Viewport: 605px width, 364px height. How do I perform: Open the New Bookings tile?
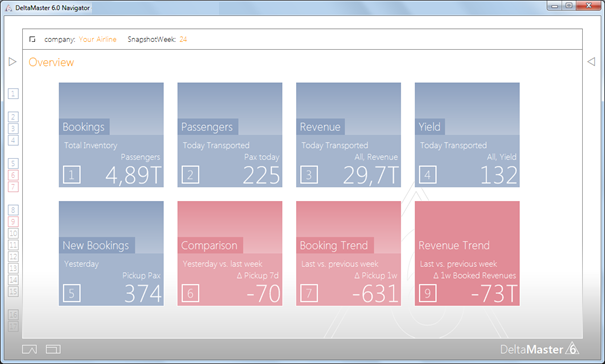click(111, 253)
